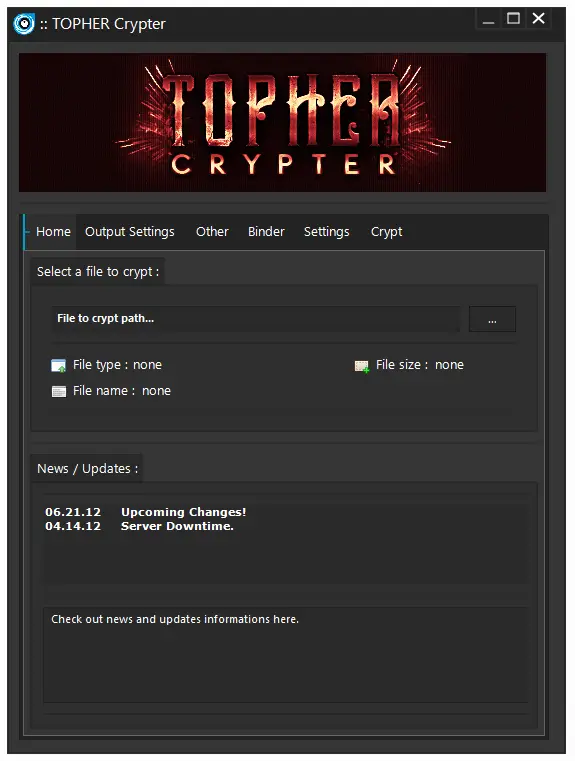This screenshot has height=761, width=575.
Task: Minimize the TOPHER Crypter window
Action: click(x=488, y=19)
